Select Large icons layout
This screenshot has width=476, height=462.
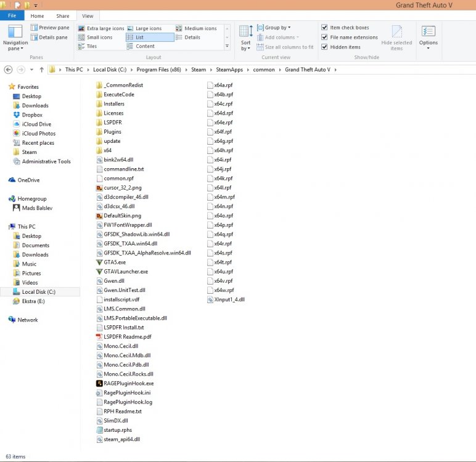click(x=144, y=28)
